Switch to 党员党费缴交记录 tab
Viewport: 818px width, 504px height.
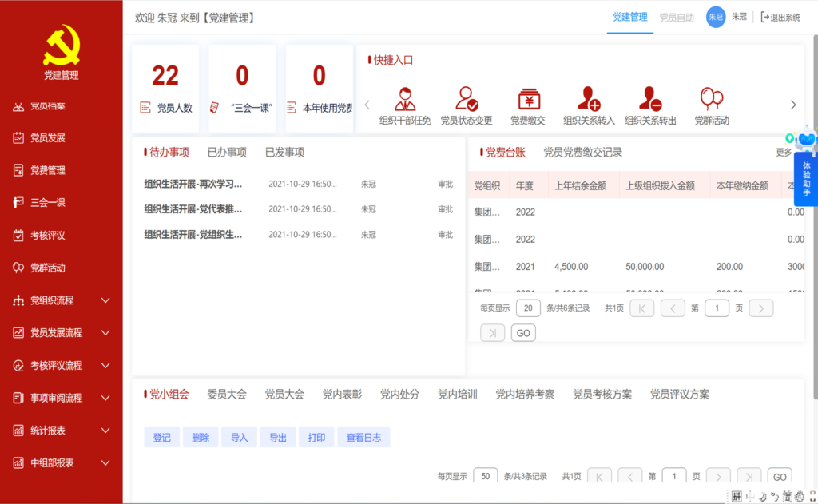tap(582, 153)
